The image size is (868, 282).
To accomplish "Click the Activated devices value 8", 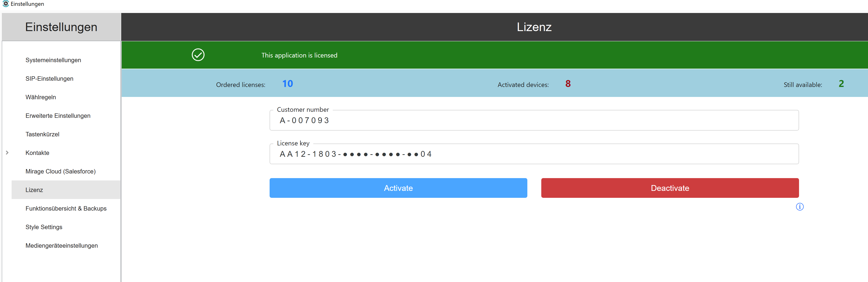I will click(568, 84).
